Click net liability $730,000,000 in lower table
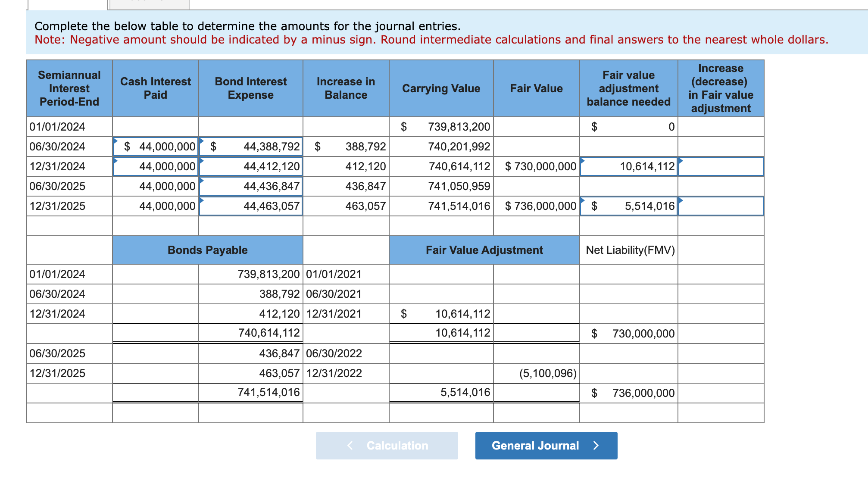This screenshot has height=481, width=868. point(629,334)
